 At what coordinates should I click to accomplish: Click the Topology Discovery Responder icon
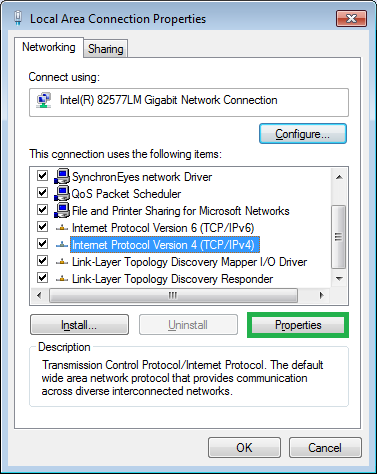click(x=62, y=279)
